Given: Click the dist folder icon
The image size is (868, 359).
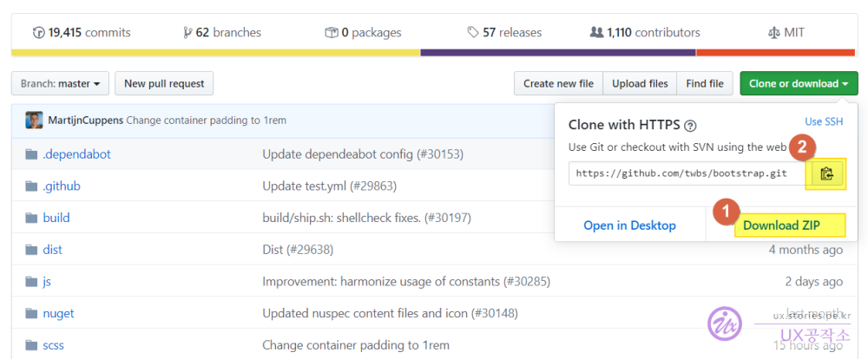Looking at the screenshot, I should 31,250.
